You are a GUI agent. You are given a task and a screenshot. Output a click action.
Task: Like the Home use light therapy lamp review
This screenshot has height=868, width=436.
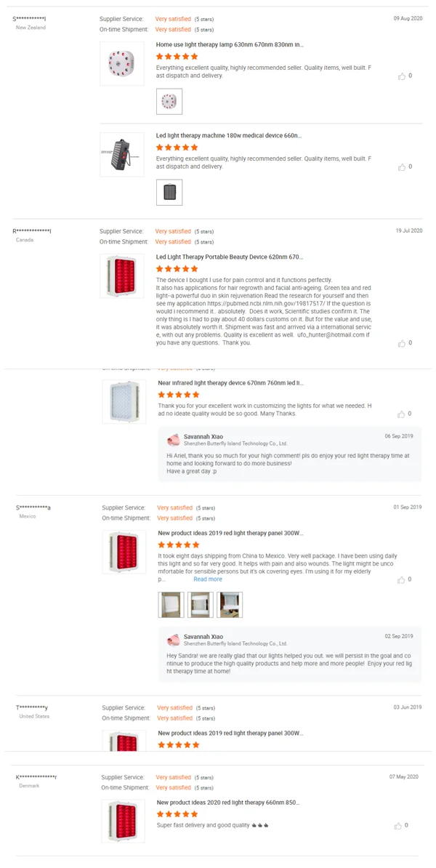[402, 76]
